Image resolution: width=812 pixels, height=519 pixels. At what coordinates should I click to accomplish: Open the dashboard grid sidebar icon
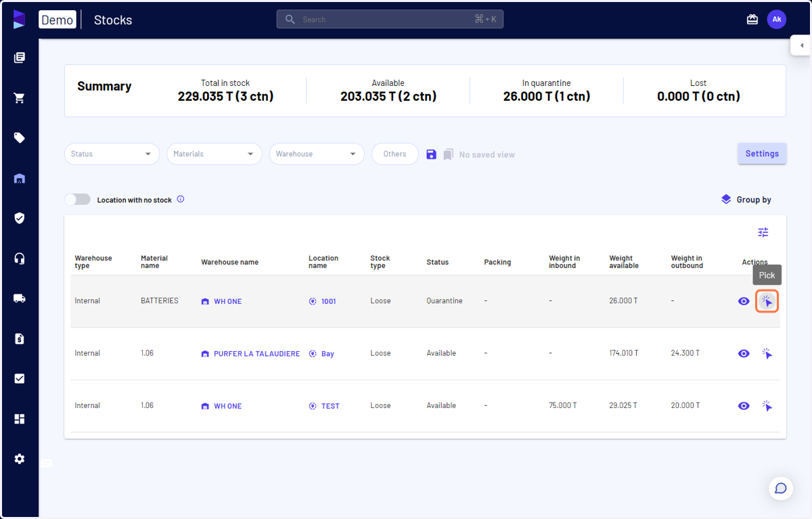pyautogui.click(x=19, y=419)
